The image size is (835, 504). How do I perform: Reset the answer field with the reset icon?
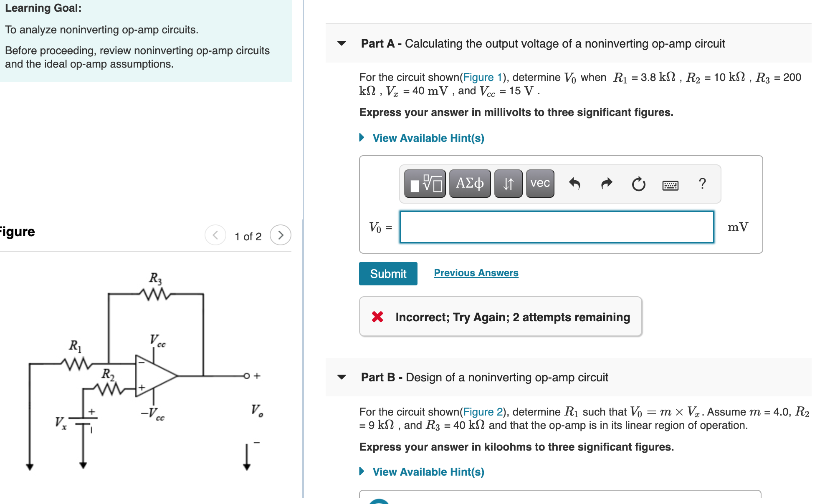[x=638, y=183]
